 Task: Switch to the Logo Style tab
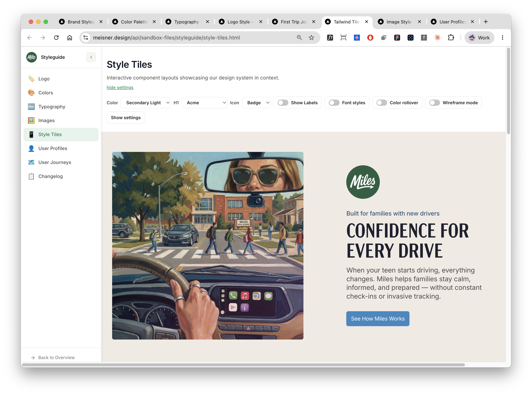tap(240, 22)
